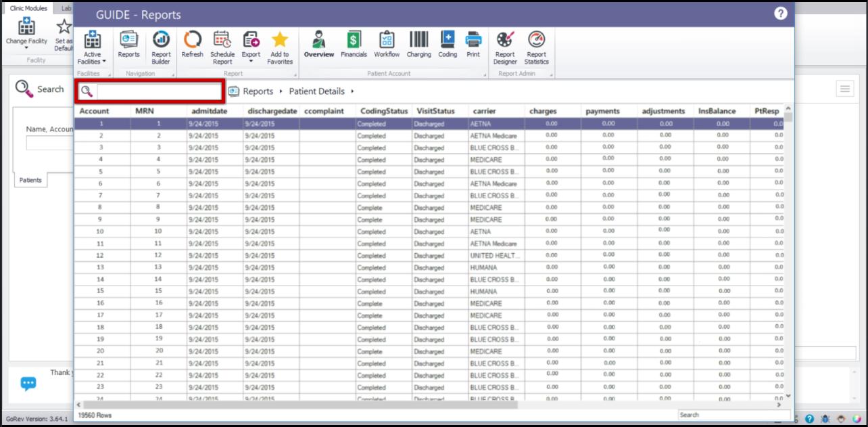View Report Statistics

pos(536,47)
